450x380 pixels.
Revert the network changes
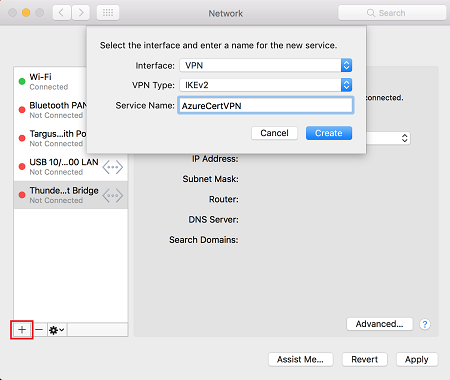click(365, 359)
